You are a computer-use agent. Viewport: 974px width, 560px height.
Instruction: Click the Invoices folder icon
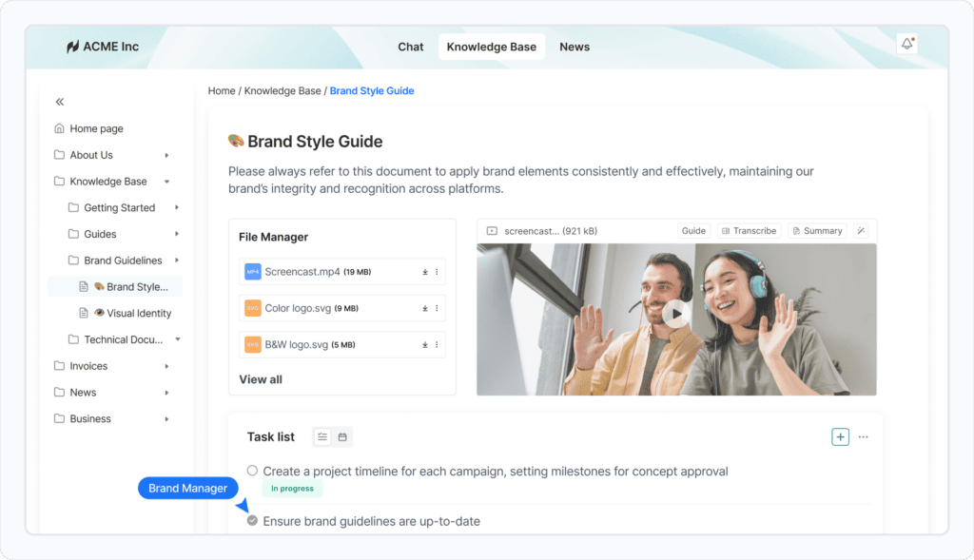[59, 366]
